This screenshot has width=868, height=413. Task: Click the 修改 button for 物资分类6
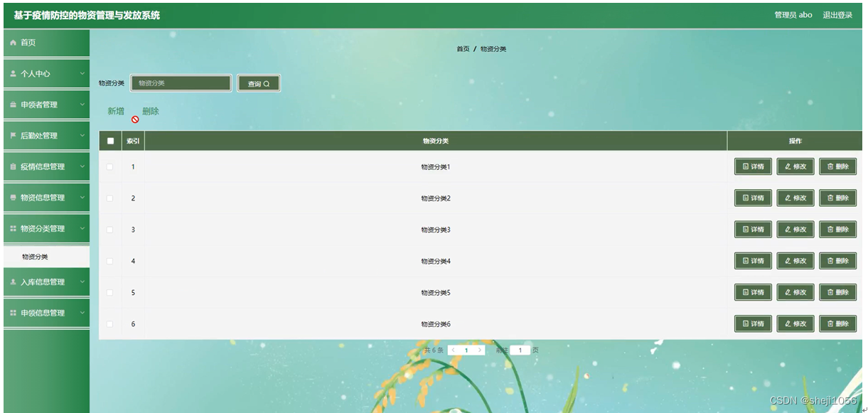click(x=795, y=323)
